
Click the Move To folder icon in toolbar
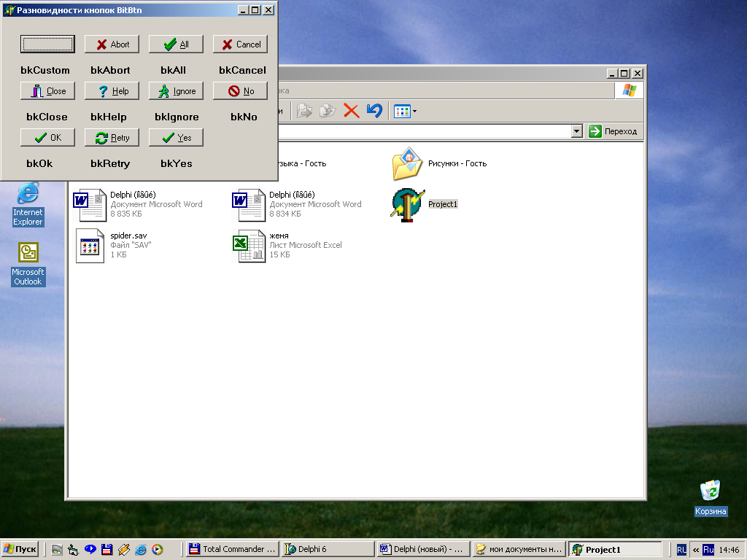coord(304,111)
